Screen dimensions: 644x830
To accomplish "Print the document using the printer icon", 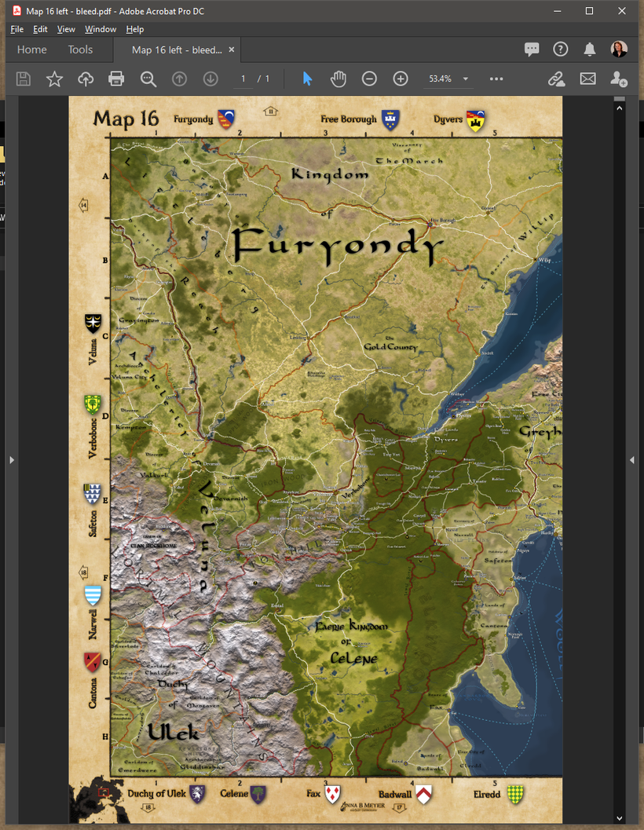I will click(x=116, y=79).
